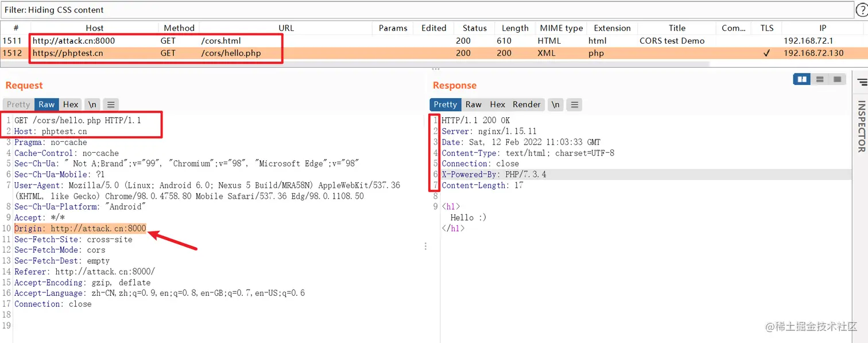
Task: Sort history by the Length column header
Action: [x=515, y=28]
